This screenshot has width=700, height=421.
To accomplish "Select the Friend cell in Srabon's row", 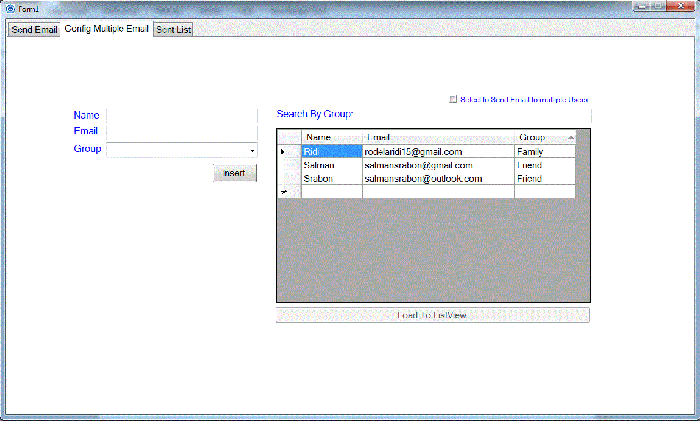I will (545, 179).
